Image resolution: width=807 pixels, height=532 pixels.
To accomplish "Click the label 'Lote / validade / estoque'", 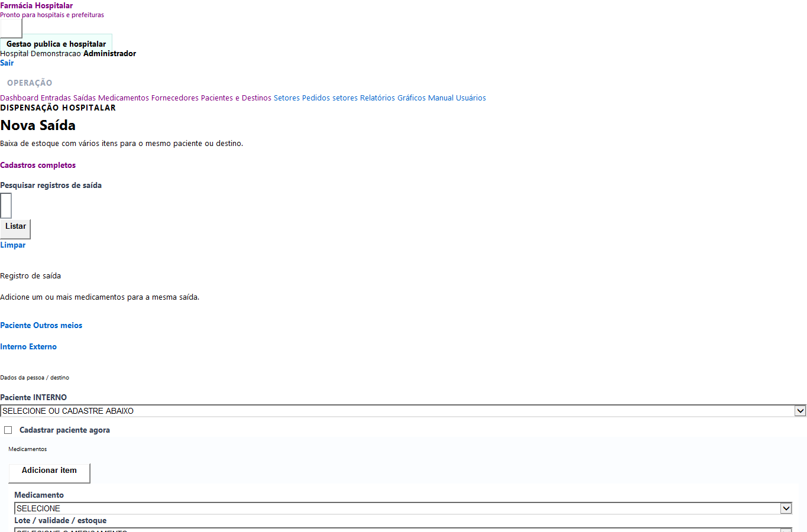I will [x=60, y=521].
